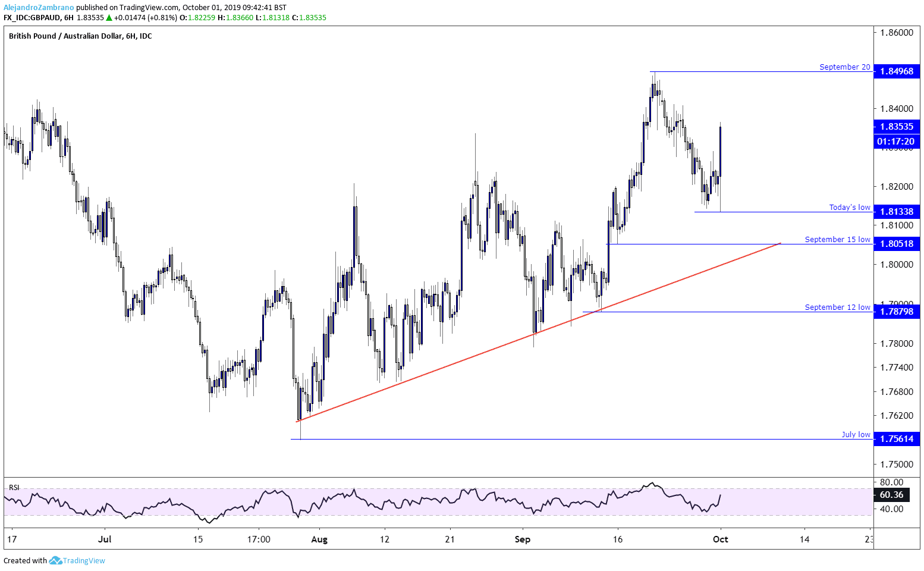Click the date axis label 21
The width and height of the screenshot is (924, 571).
coord(450,539)
